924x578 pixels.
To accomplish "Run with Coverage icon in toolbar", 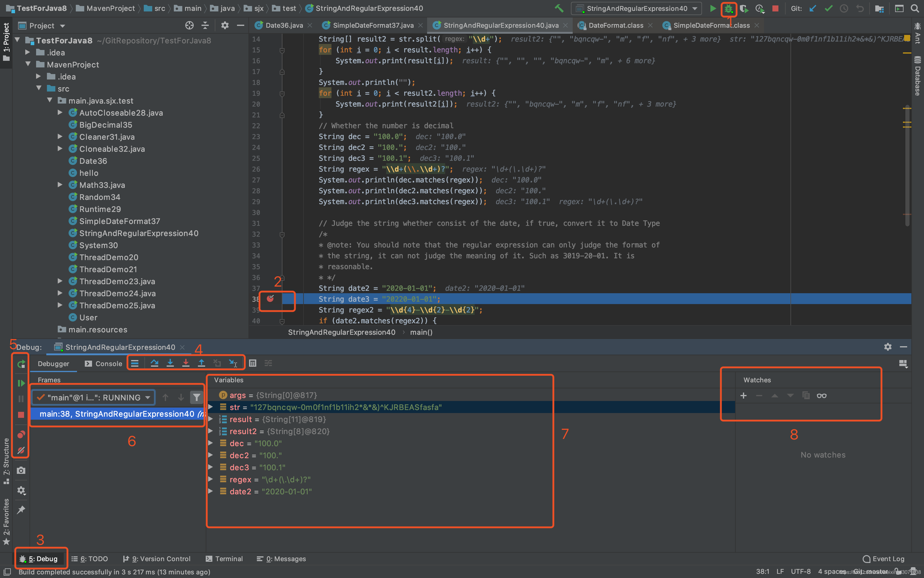I will (x=744, y=8).
